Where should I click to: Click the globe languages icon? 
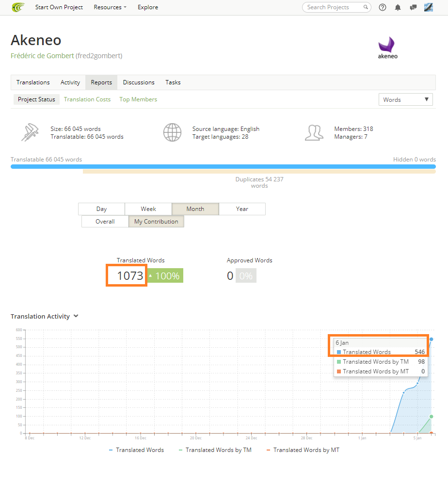172,132
